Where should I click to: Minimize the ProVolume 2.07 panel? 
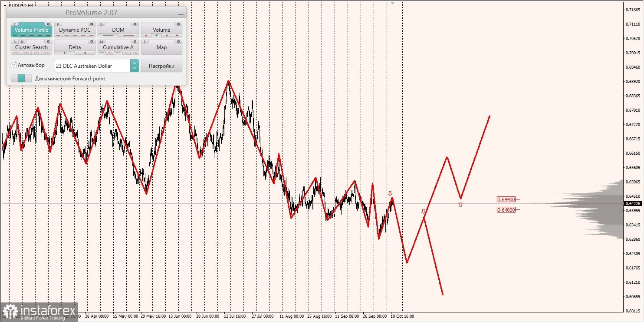click(x=181, y=14)
